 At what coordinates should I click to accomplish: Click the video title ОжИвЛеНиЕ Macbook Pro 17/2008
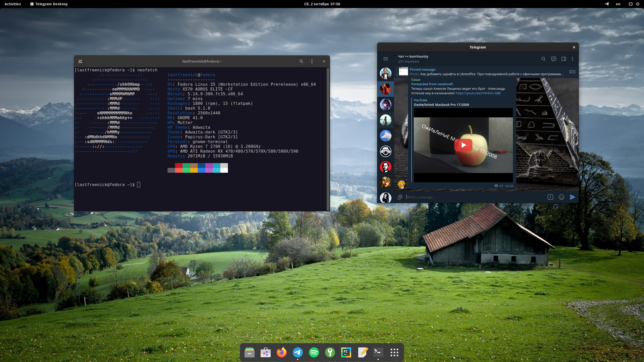441,105
